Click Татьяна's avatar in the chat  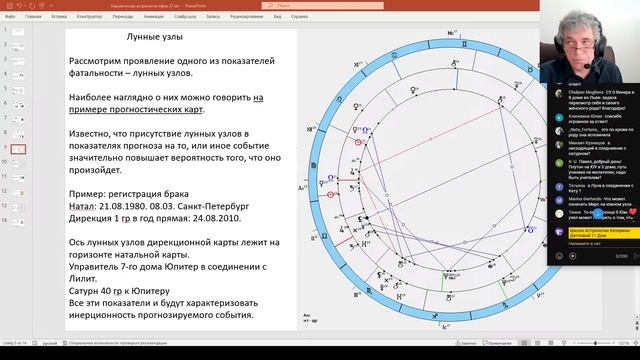click(559, 187)
